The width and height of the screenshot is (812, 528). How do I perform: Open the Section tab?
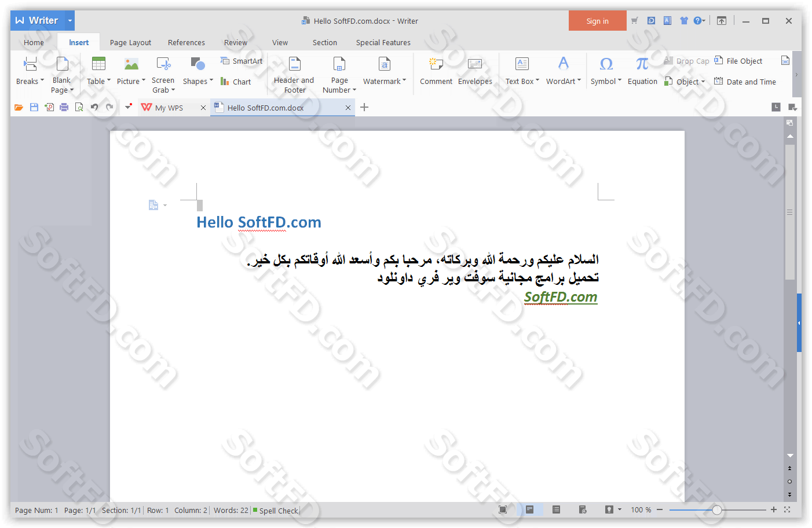(x=325, y=42)
